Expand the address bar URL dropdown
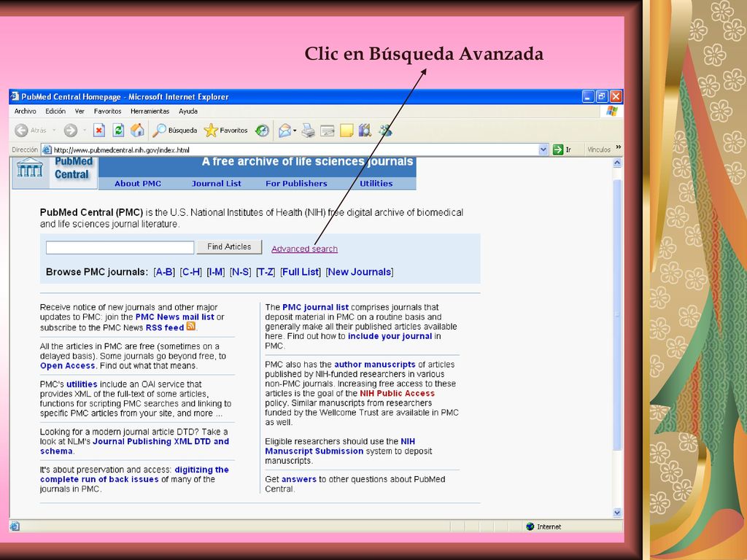The image size is (747, 560). click(x=543, y=149)
